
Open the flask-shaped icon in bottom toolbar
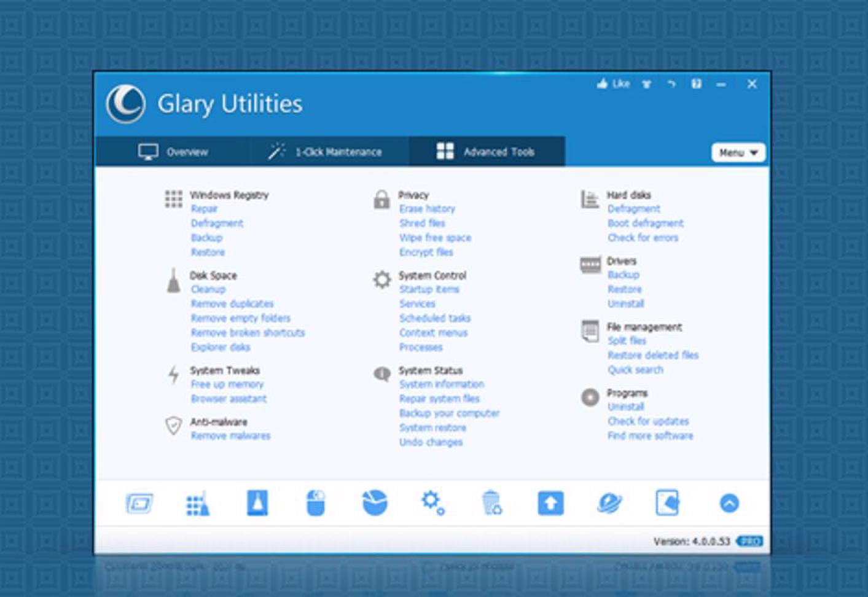pyautogui.click(x=257, y=503)
